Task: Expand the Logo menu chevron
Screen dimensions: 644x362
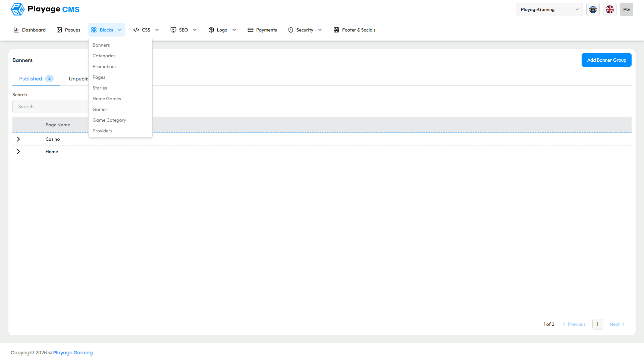Action: (x=234, y=30)
